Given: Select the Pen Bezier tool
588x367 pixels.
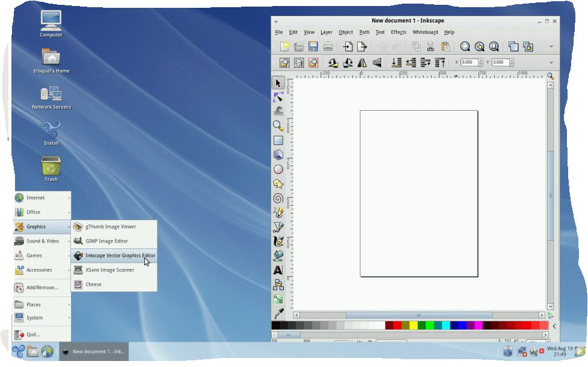Looking at the screenshot, I should [278, 227].
